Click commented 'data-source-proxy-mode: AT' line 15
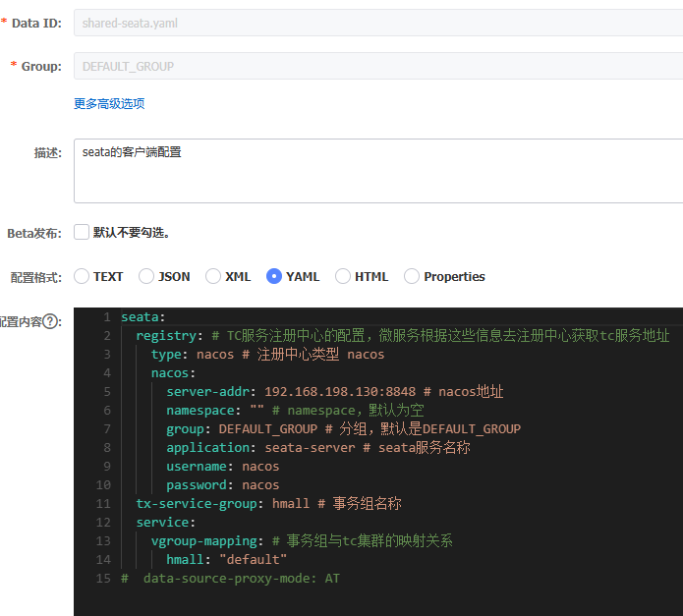Screen dimensions: 683x616 coord(230,578)
